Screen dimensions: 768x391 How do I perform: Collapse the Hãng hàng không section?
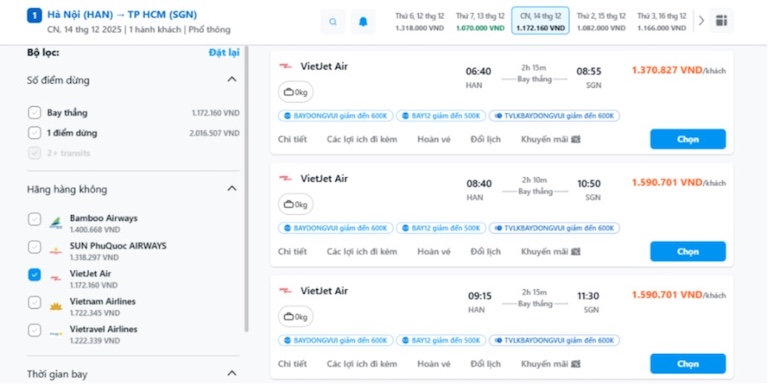tap(232, 189)
